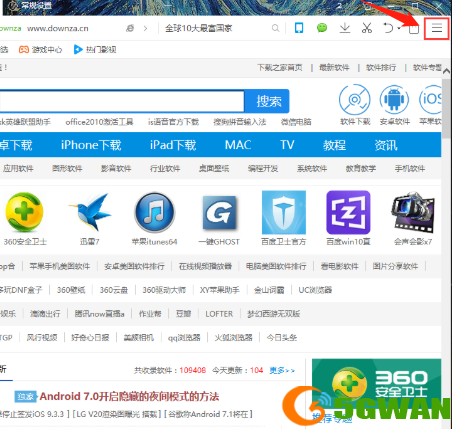Screen dimensions: 452x429
Task: Select 图形软件 subcategory
Action: pyautogui.click(x=67, y=169)
